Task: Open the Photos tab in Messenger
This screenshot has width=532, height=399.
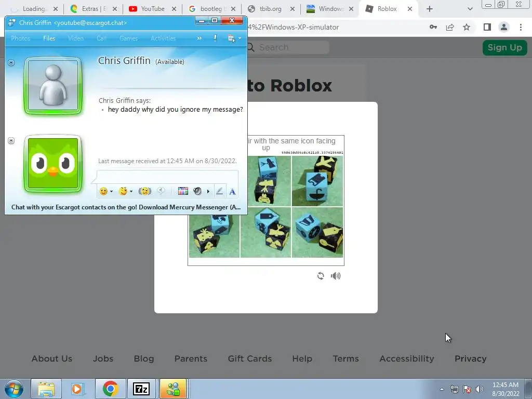Action: [x=20, y=38]
